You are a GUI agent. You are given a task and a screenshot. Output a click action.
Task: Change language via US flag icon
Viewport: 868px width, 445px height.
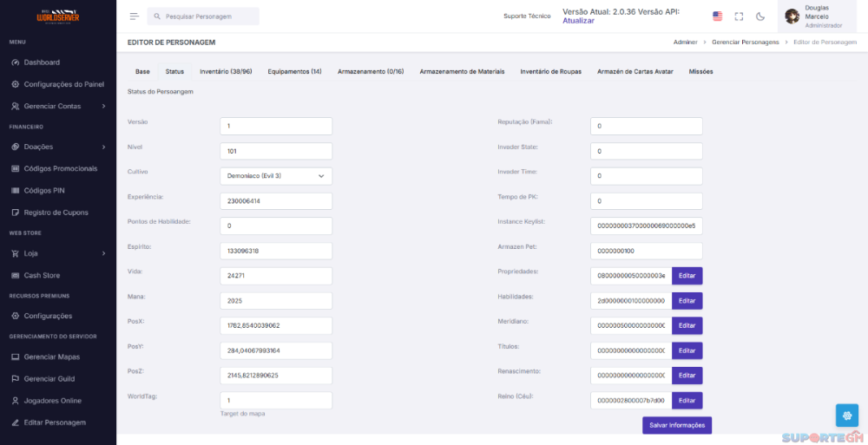click(x=717, y=16)
